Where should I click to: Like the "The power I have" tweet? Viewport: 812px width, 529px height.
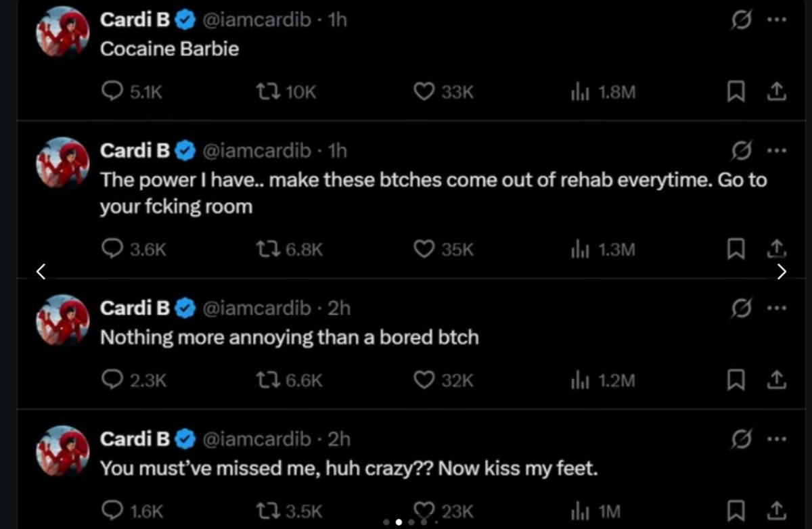[x=424, y=250]
